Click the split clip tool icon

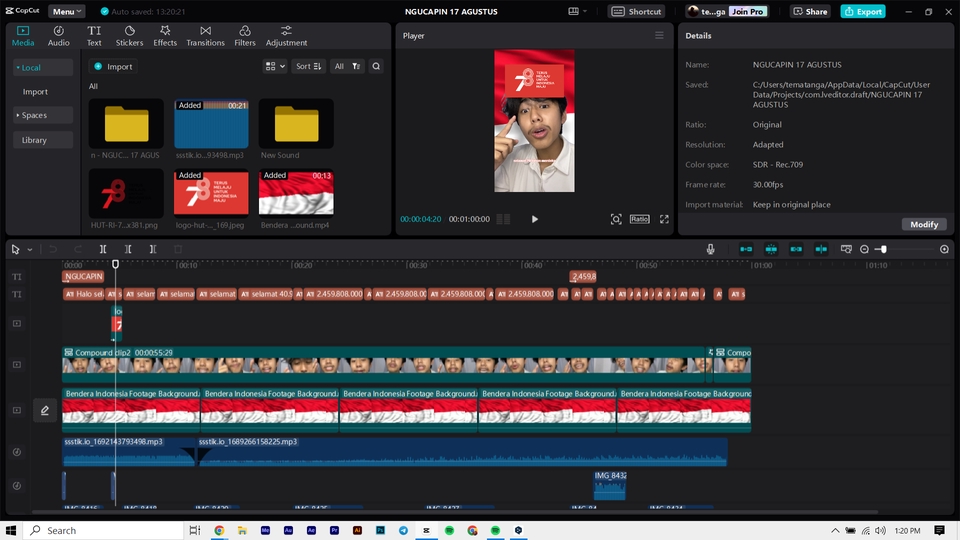(x=103, y=249)
